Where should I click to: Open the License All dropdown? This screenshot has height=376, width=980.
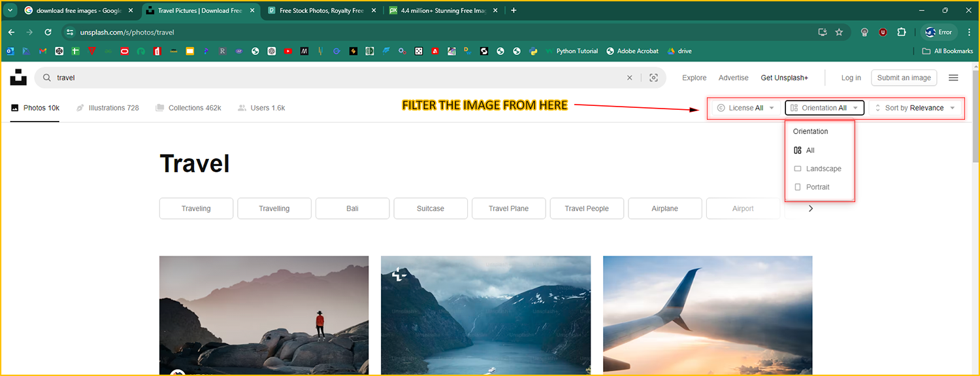[x=745, y=108]
